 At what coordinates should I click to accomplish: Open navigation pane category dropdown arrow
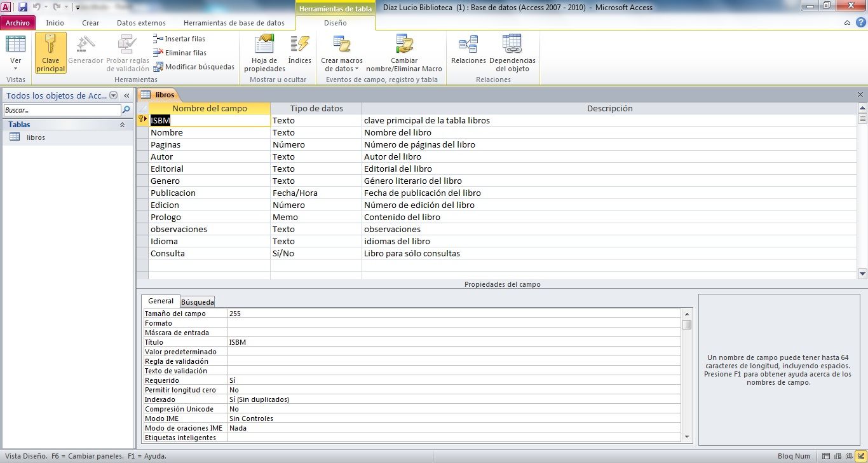114,95
